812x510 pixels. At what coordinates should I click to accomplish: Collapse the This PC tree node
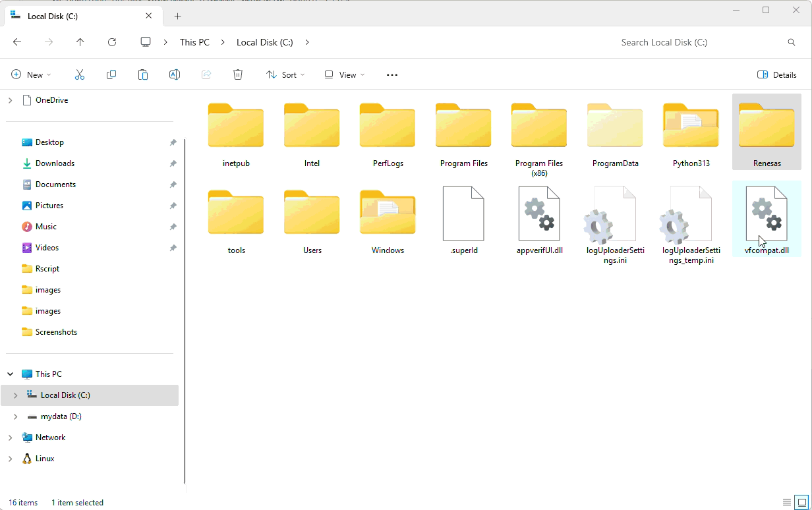(10, 374)
